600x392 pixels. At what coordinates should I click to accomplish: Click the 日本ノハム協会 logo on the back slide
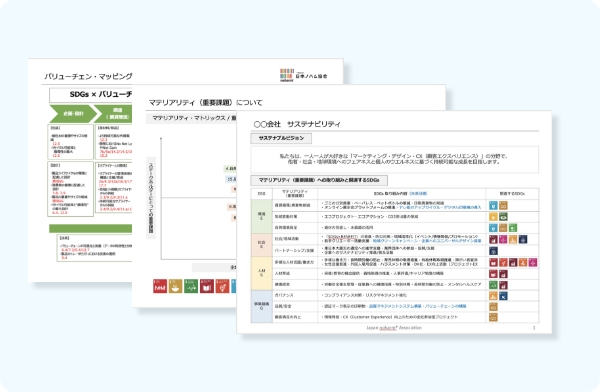coord(303,75)
